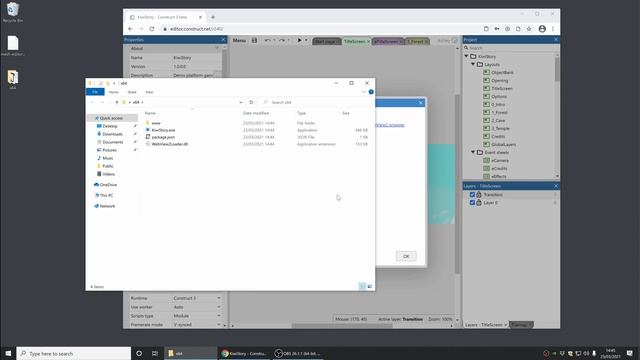Open the address bar history dropdown in Explorer
640x360 pixels.
click(x=241, y=102)
